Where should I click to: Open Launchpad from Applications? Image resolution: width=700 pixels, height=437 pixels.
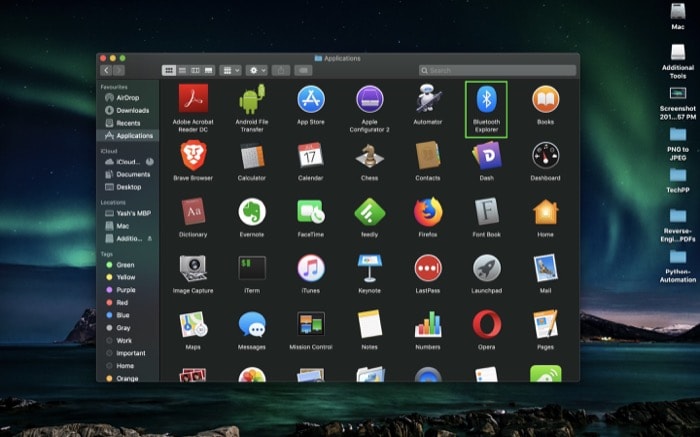[x=486, y=268]
